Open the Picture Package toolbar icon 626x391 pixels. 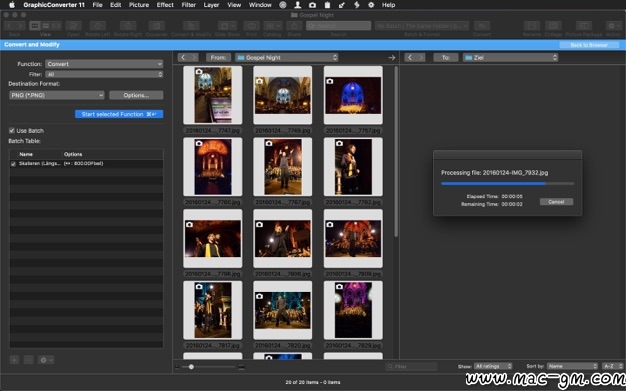point(583,26)
